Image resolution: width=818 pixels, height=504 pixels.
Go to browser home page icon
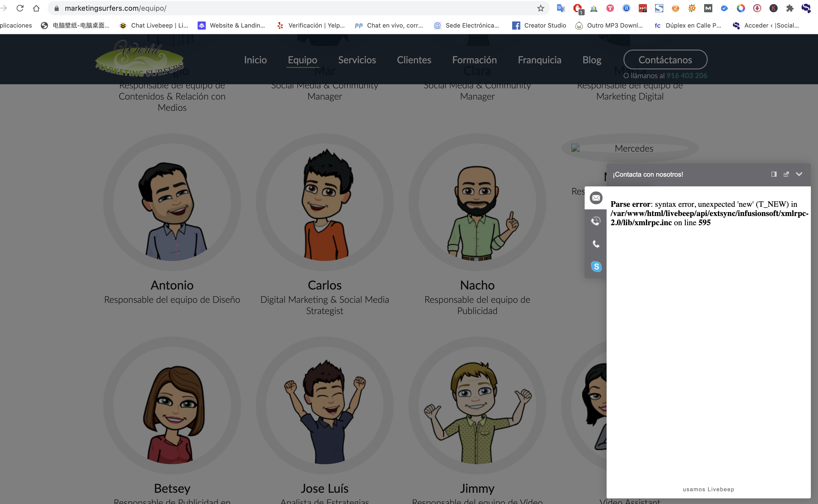pyautogui.click(x=36, y=8)
